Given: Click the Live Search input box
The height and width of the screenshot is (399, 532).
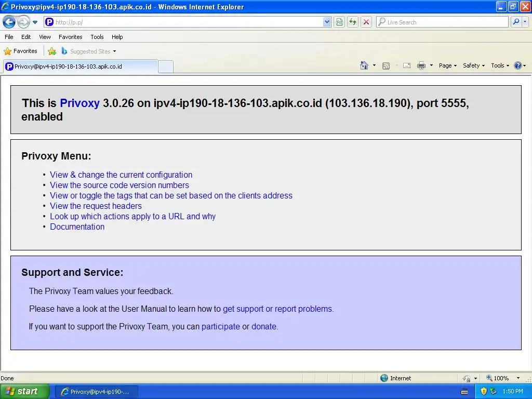Looking at the screenshot, I should [x=442, y=22].
